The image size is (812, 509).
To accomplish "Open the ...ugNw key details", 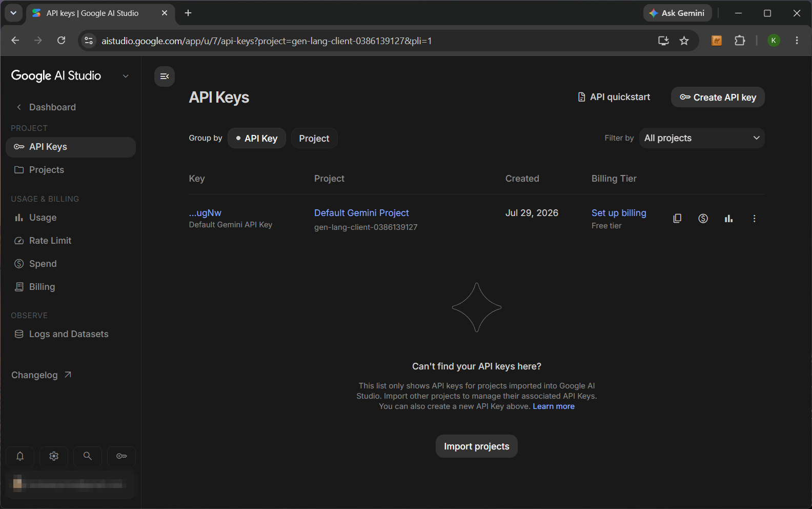I will click(x=205, y=213).
